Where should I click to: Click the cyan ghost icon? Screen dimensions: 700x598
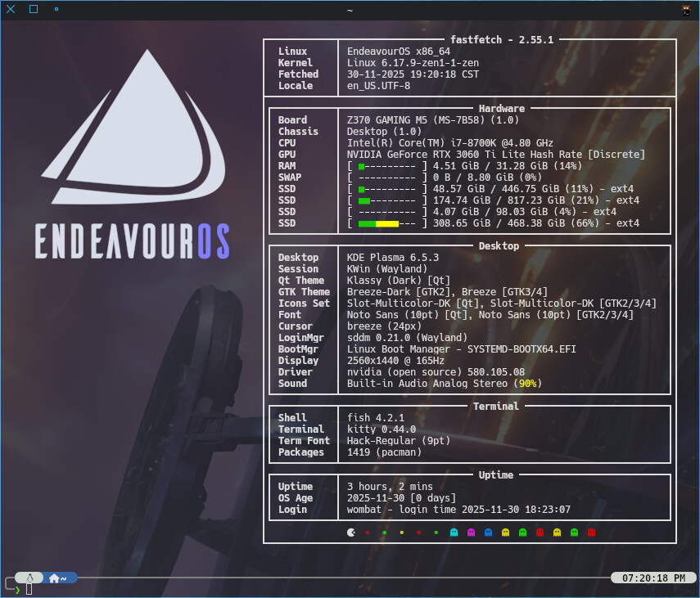(454, 532)
